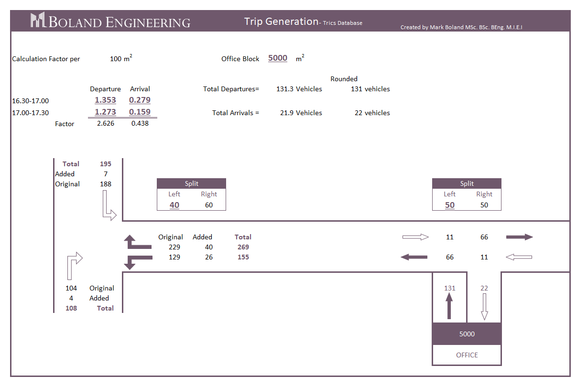Edit the Left split value 50
Image resolution: width=588 pixels, height=387 pixels.
tap(450, 205)
